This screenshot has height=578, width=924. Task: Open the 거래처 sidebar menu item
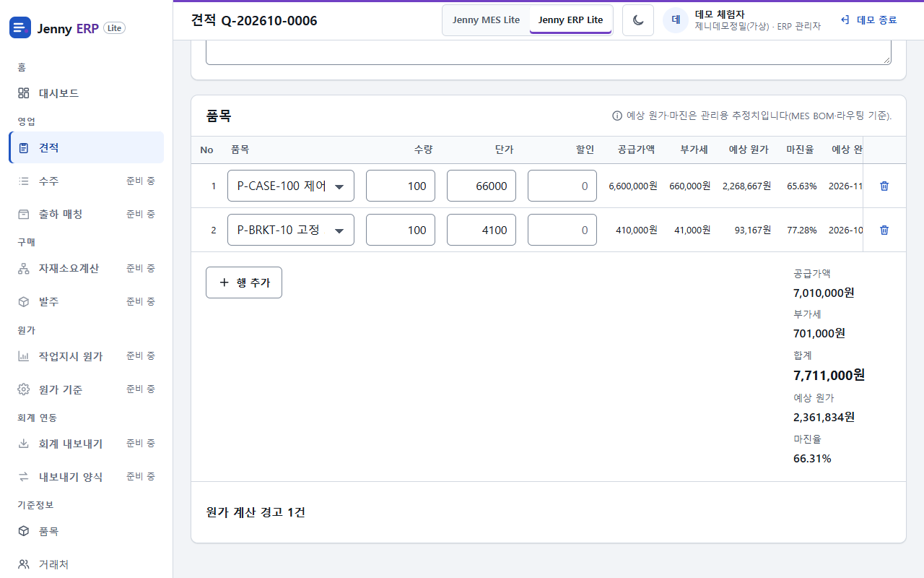tap(87, 564)
